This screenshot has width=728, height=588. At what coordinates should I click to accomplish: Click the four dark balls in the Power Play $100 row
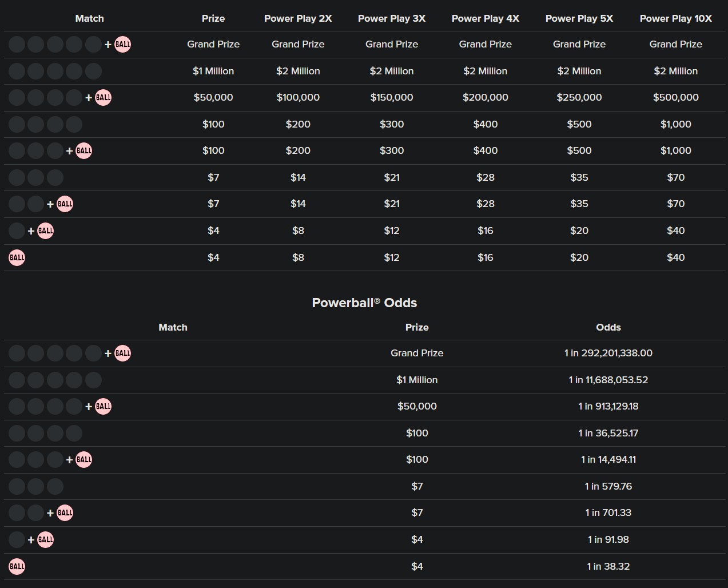[45, 124]
